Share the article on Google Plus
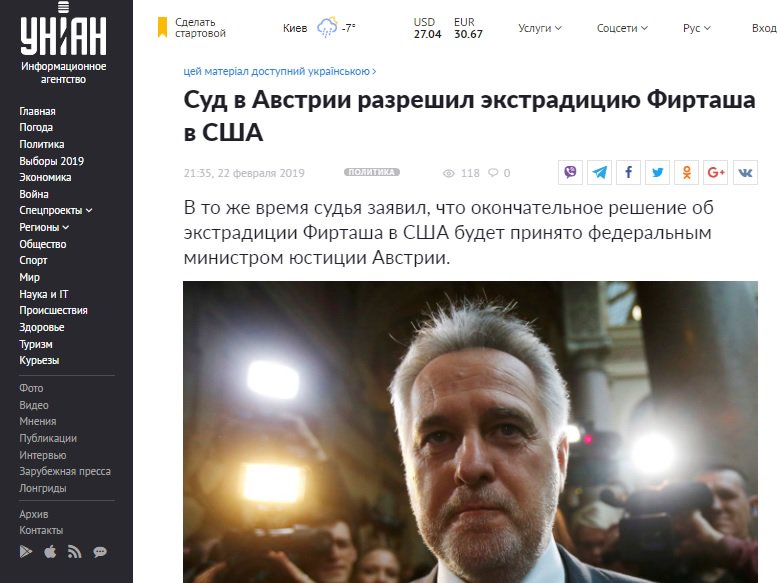 coord(716,172)
